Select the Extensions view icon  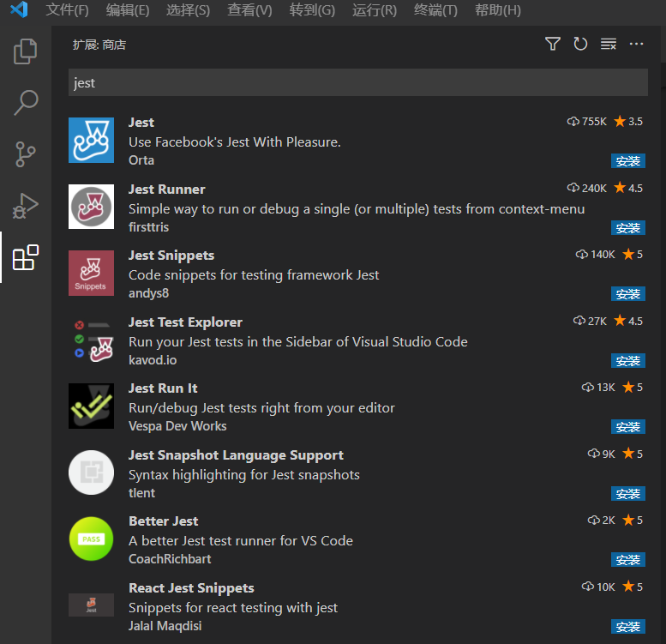point(26,257)
